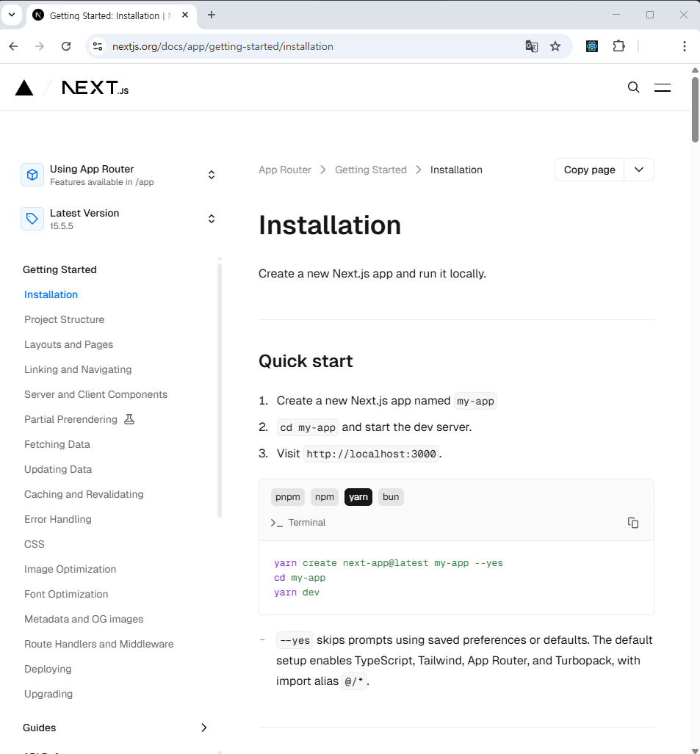Reload the page
Screen dimensions: 700x754
66,46
